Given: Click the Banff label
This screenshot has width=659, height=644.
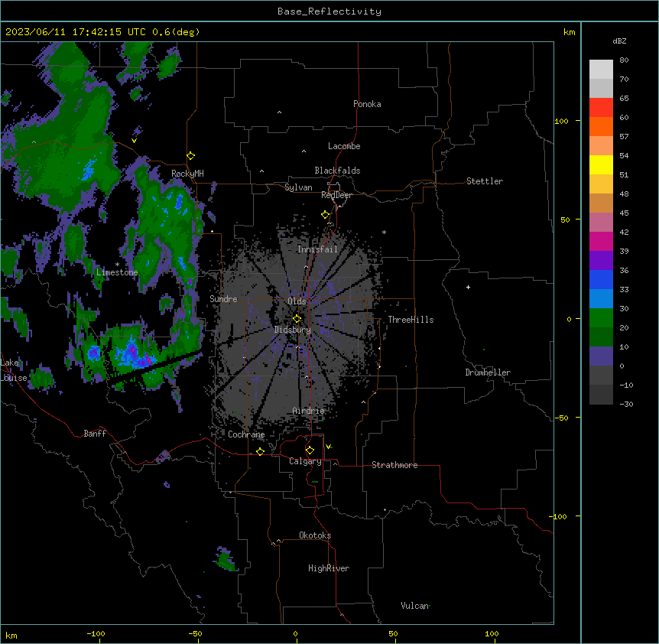Looking at the screenshot, I should pyautogui.click(x=95, y=434).
